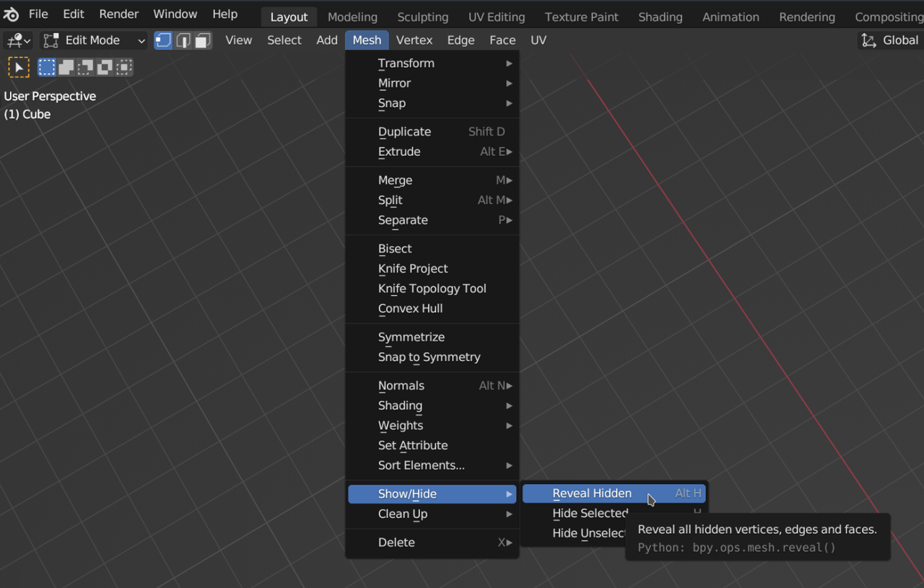Open the Edge menu
This screenshot has height=588, width=924.
(x=461, y=40)
